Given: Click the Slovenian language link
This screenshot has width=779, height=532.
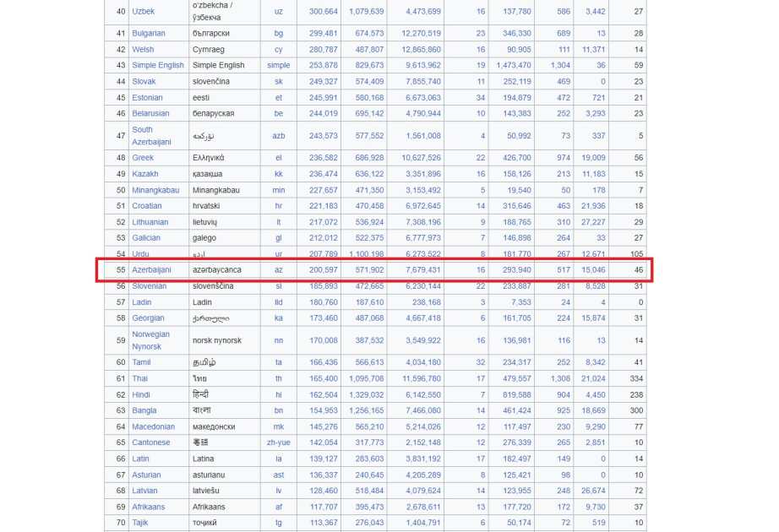Looking at the screenshot, I should 149,286.
